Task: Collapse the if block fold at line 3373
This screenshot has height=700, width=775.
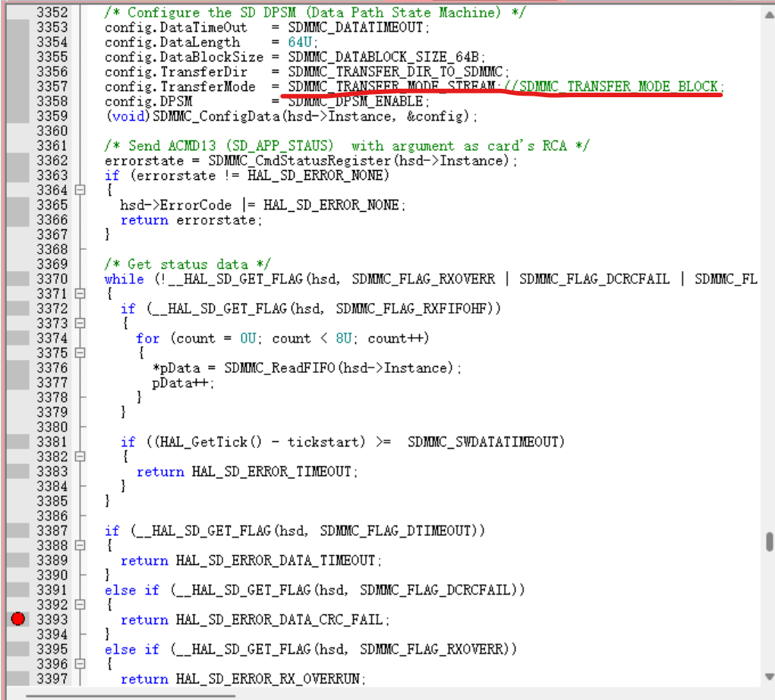Action: tap(80, 323)
